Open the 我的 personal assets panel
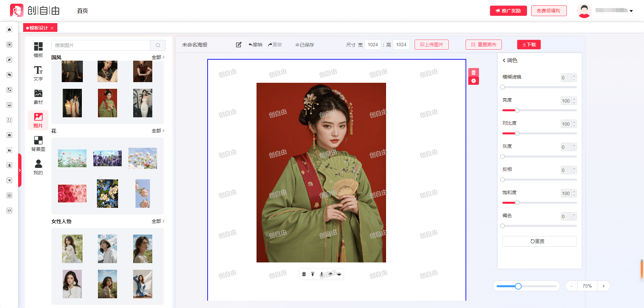 pyautogui.click(x=38, y=167)
